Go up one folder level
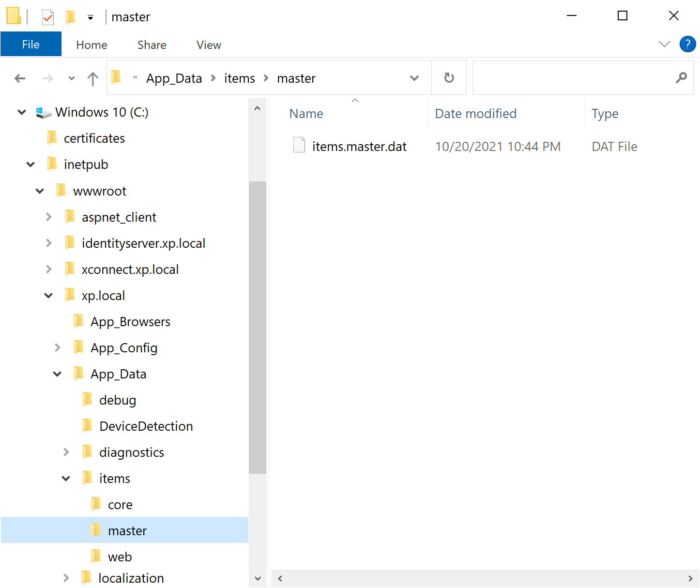700x588 pixels. [x=92, y=78]
